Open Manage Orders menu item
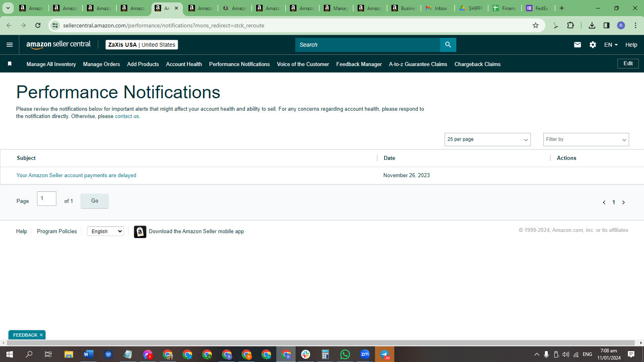The width and height of the screenshot is (644, 362). (101, 64)
